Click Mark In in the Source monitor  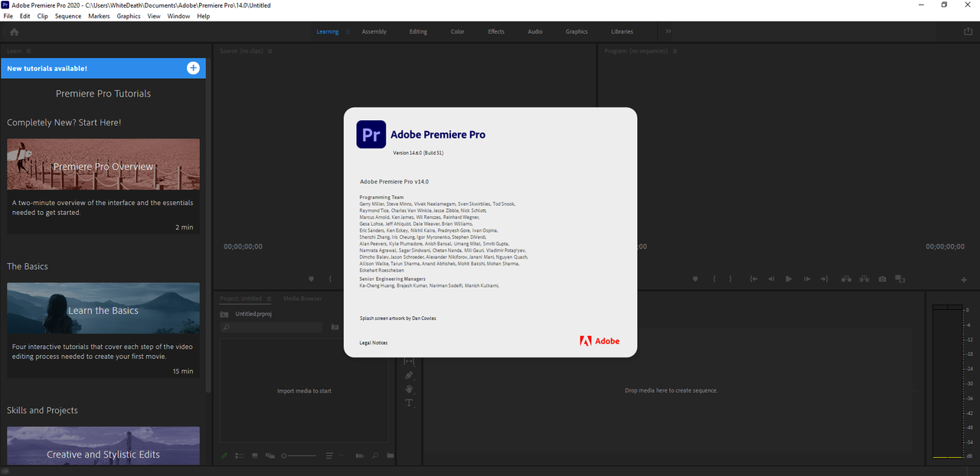coord(330,279)
